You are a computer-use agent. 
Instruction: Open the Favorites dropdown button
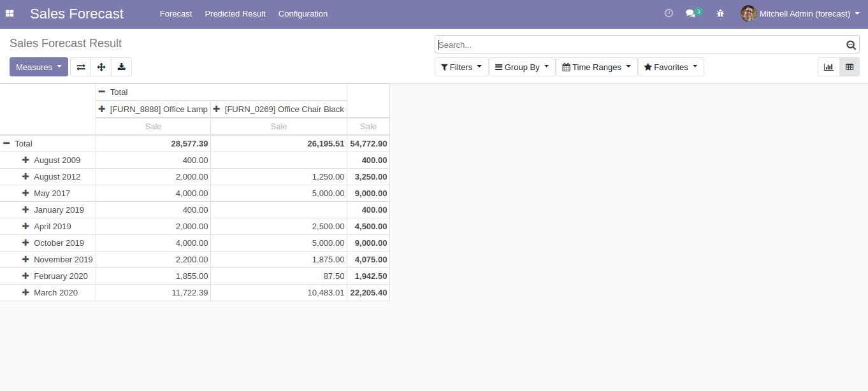(670, 67)
